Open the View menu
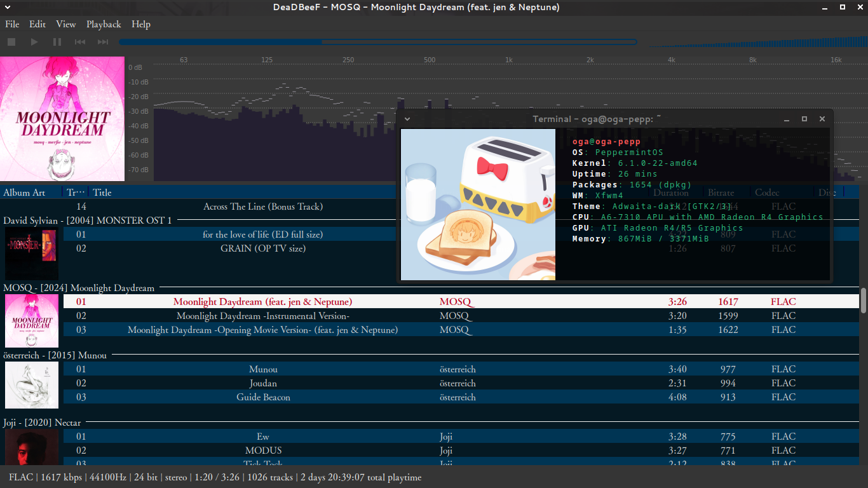The width and height of the screenshot is (868, 488). pos(65,24)
